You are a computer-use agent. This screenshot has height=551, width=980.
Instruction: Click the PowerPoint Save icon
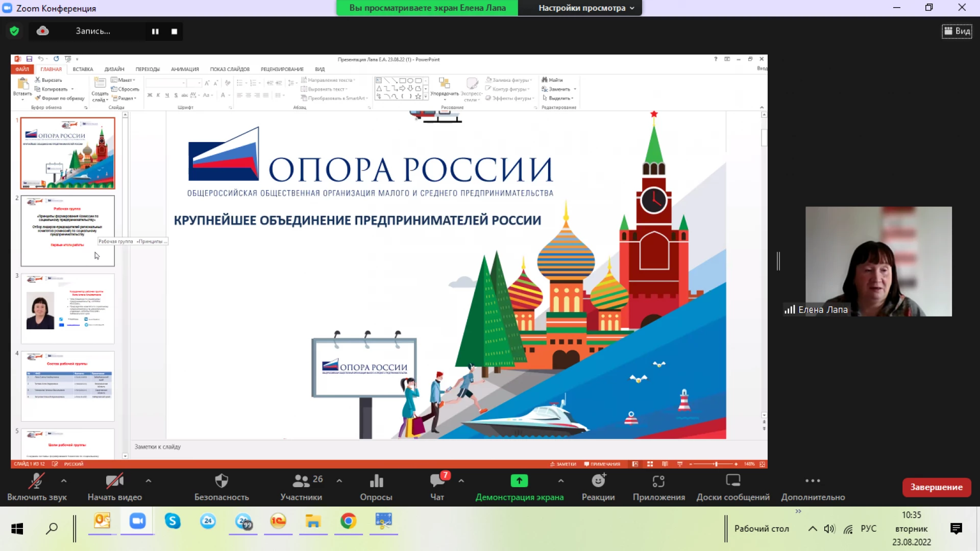(x=29, y=59)
